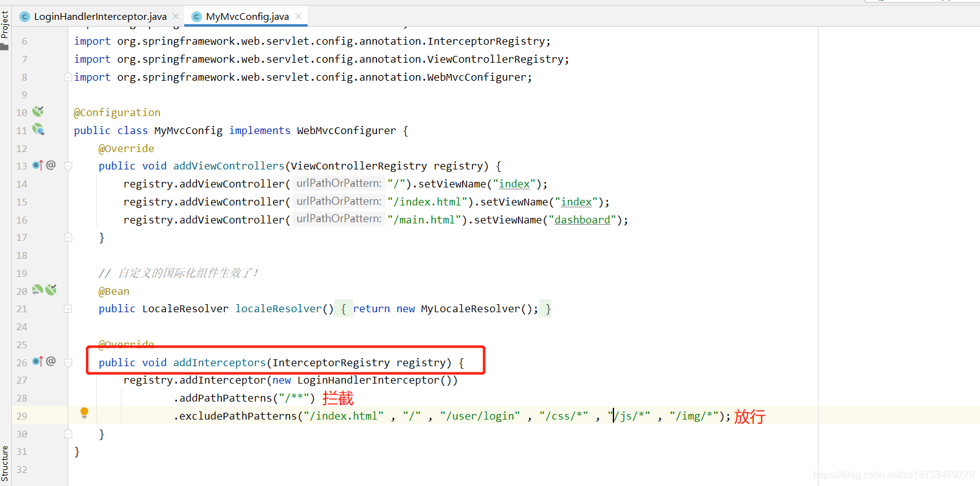
Task: Click Spring bean gutter icon on line 11
Action: click(x=38, y=129)
